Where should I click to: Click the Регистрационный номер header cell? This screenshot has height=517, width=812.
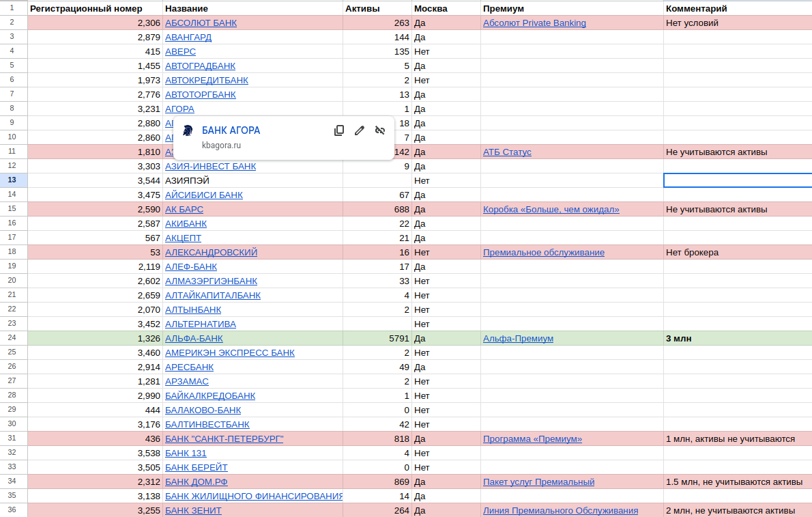95,8
